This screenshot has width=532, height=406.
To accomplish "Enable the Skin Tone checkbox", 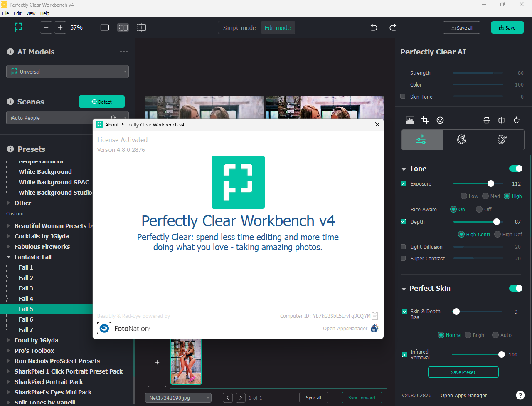I will pos(403,96).
